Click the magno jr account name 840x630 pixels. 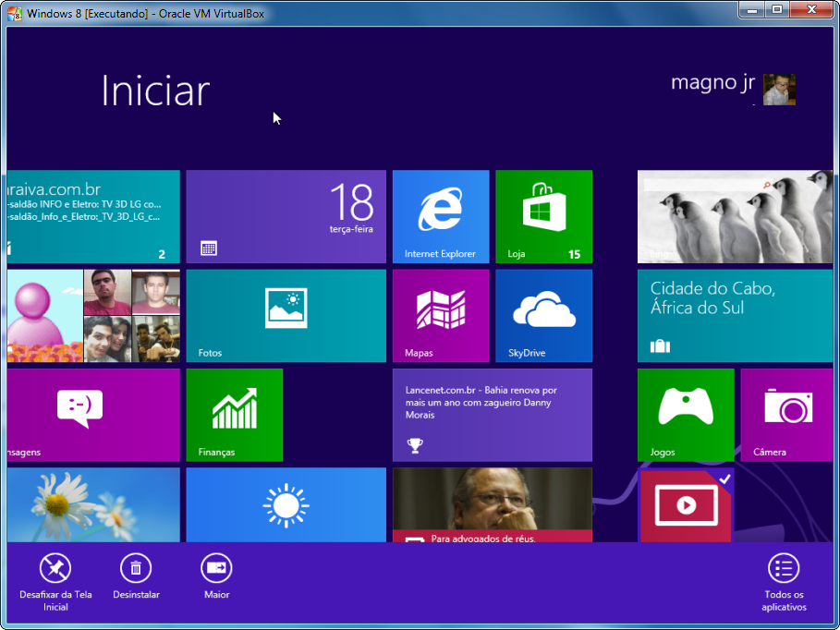(712, 82)
